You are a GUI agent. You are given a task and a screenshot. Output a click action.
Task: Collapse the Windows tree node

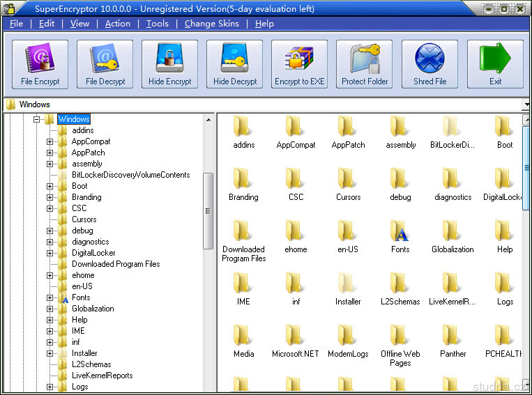[x=37, y=119]
